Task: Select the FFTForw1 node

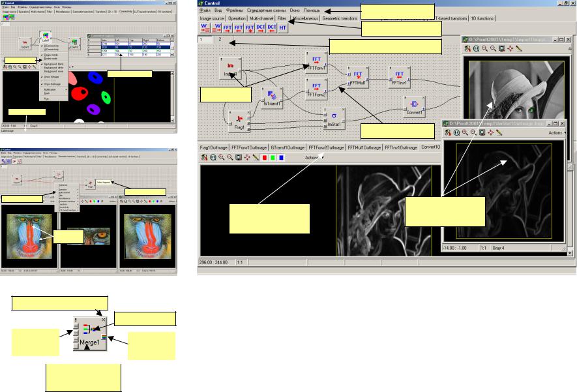Action: (x=316, y=62)
